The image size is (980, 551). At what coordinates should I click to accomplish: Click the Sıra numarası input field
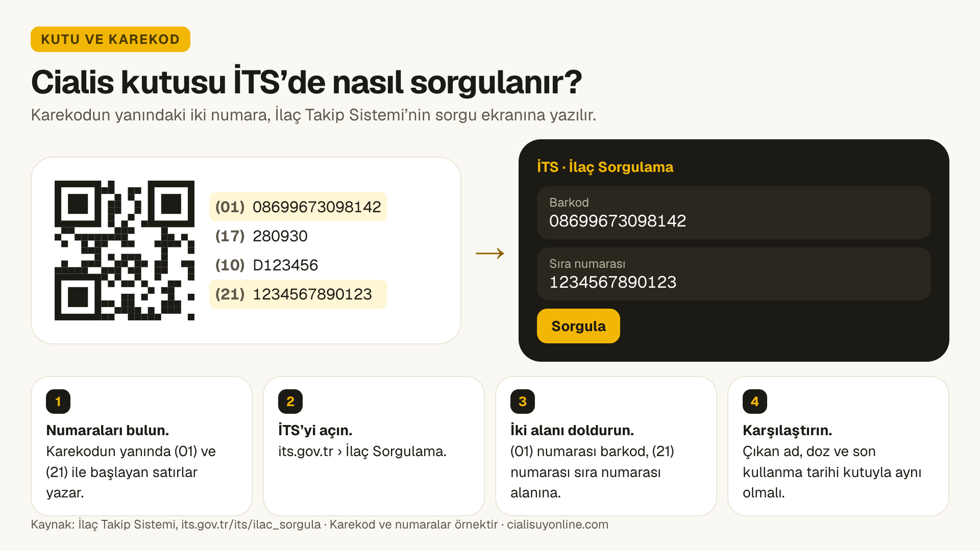point(733,274)
